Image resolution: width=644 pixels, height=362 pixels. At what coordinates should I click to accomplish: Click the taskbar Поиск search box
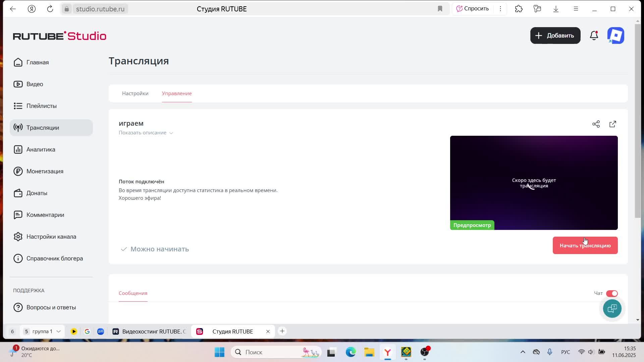(276, 352)
